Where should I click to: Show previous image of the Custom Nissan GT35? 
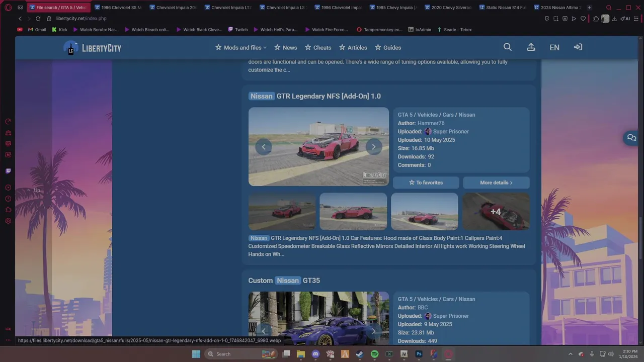pos(263,331)
